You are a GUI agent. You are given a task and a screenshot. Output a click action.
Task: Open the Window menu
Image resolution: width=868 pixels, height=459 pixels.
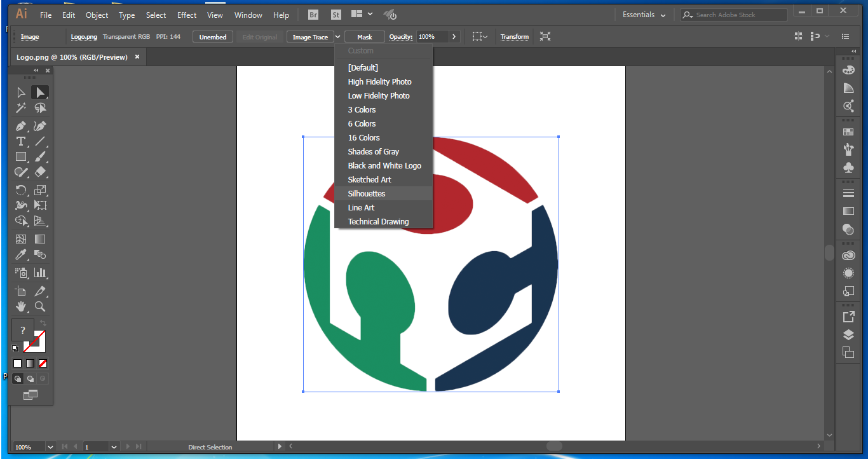(248, 15)
